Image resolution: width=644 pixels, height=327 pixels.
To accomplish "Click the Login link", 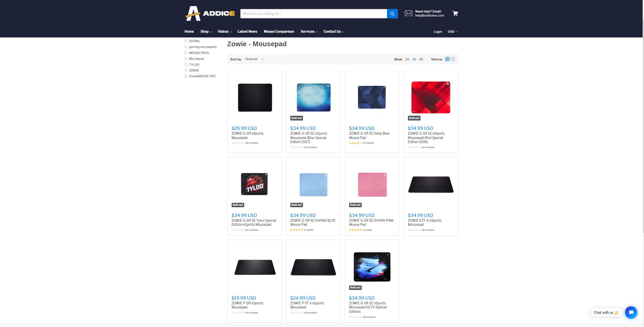I will [438, 31].
